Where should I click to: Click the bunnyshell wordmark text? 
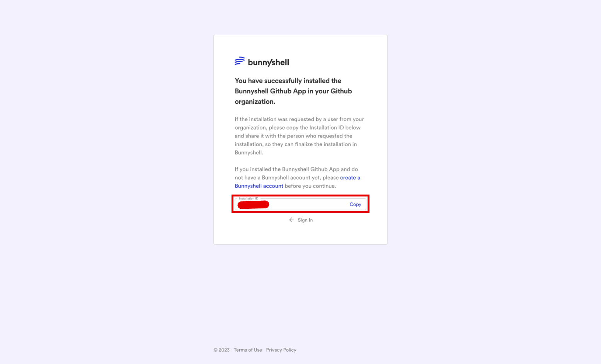point(268,63)
